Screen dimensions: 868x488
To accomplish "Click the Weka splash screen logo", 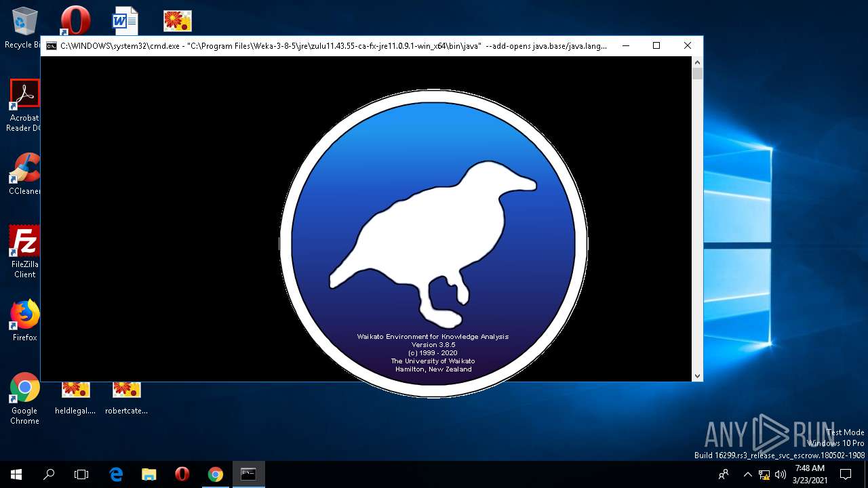I will click(x=433, y=243).
